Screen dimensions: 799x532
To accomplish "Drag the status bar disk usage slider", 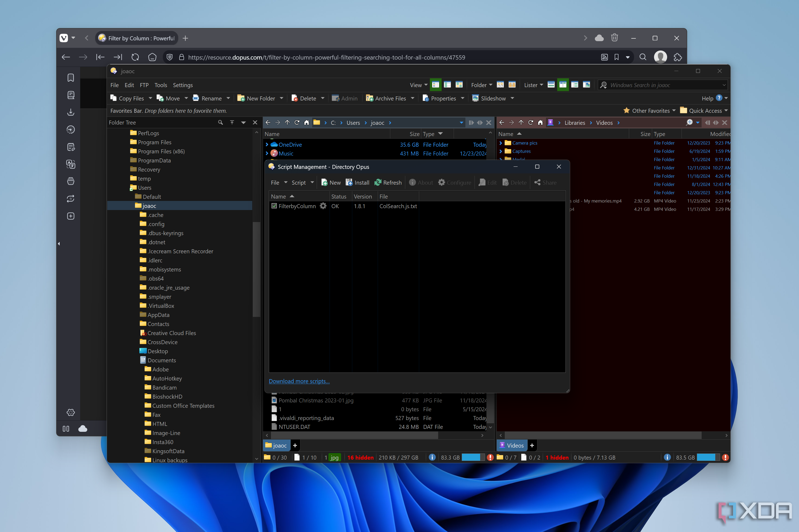I will click(471, 457).
